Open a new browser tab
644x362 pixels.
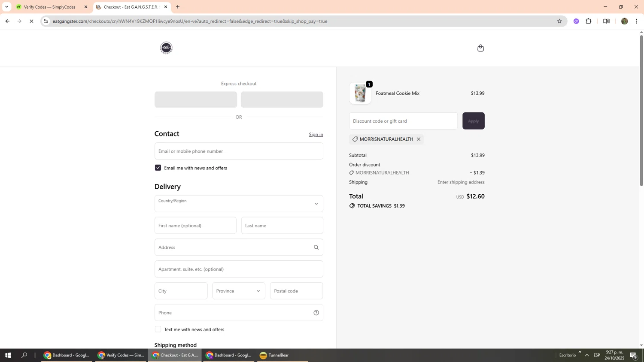[x=178, y=7]
